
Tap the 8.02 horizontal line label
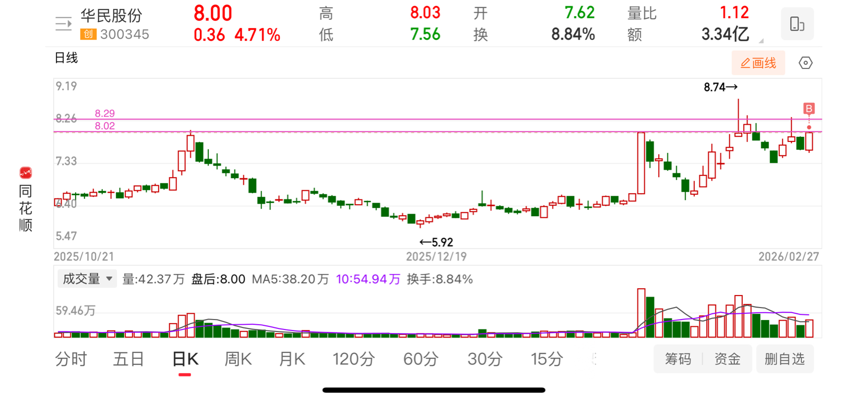click(105, 126)
